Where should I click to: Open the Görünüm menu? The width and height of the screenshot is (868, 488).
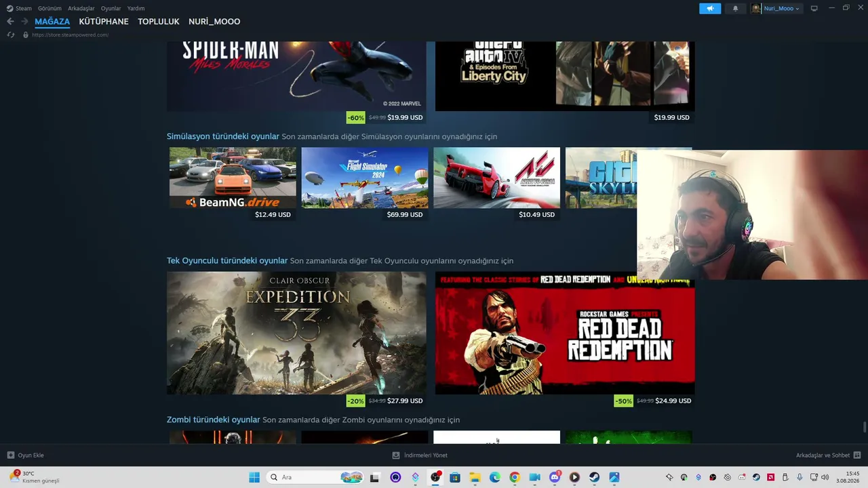pyautogui.click(x=50, y=8)
